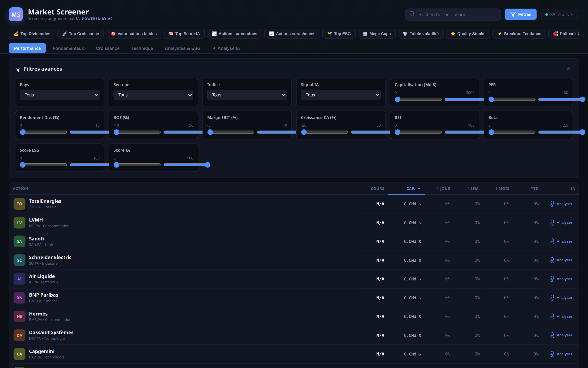Click the DA avatar for Dassault Systèmes
This screenshot has width=588, height=368.
pos(19,335)
